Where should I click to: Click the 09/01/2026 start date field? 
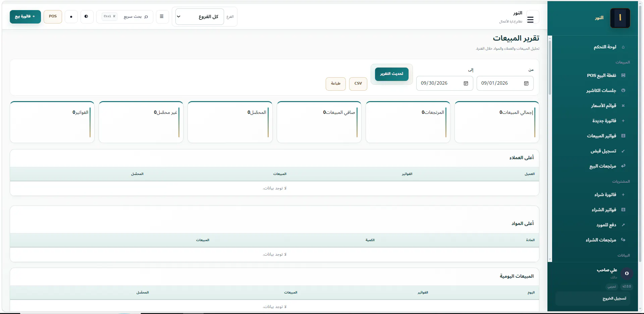point(505,83)
